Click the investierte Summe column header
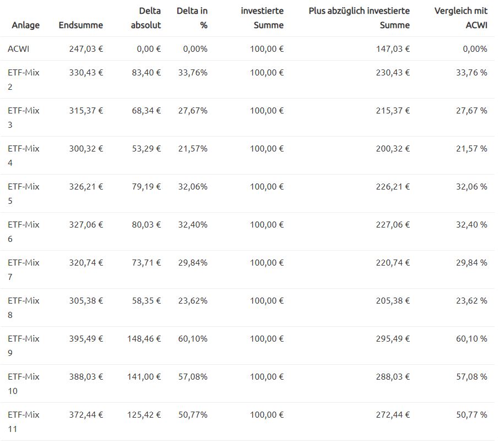The image size is (504, 443). (x=262, y=18)
